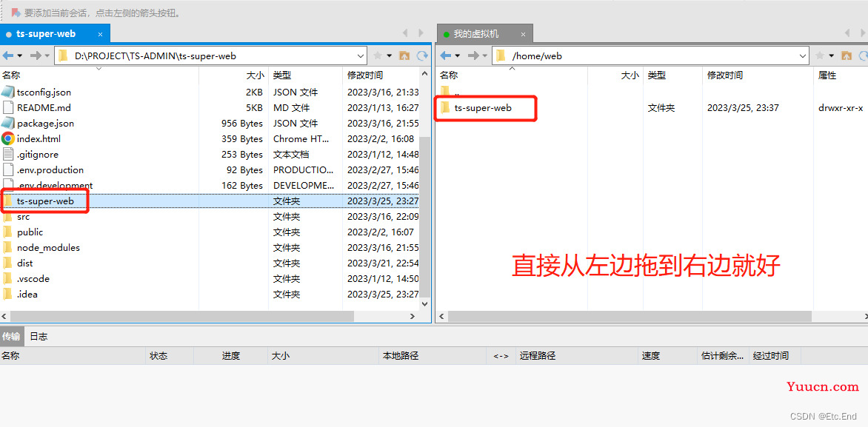This screenshot has height=427, width=868.
Task: Open the 日志 log tab
Action: (39, 336)
